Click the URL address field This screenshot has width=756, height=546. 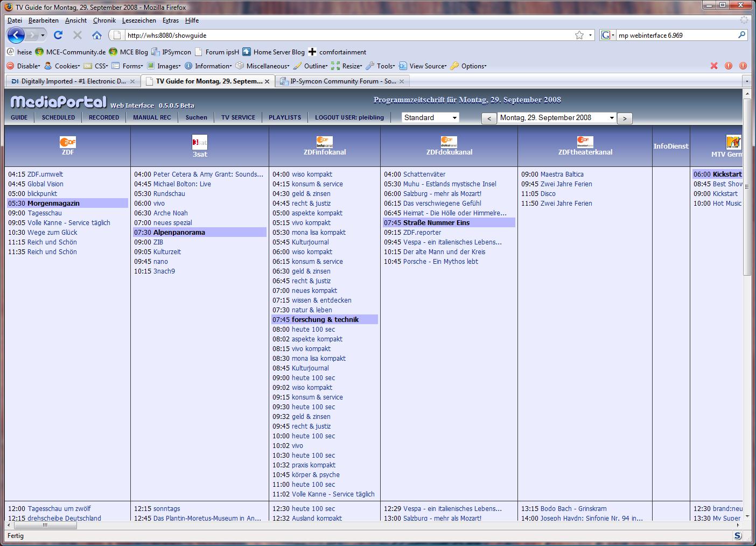point(349,35)
